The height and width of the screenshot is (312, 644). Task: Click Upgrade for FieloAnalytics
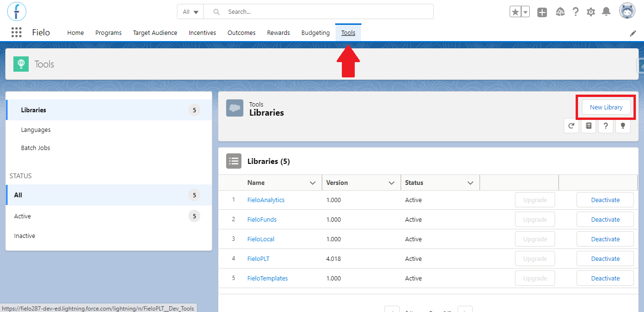[535, 200]
